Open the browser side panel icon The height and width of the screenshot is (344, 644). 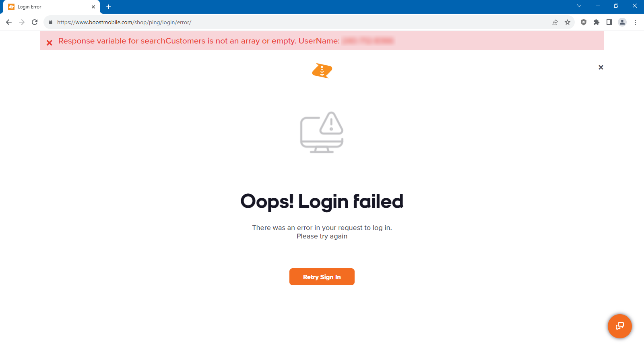tap(609, 22)
